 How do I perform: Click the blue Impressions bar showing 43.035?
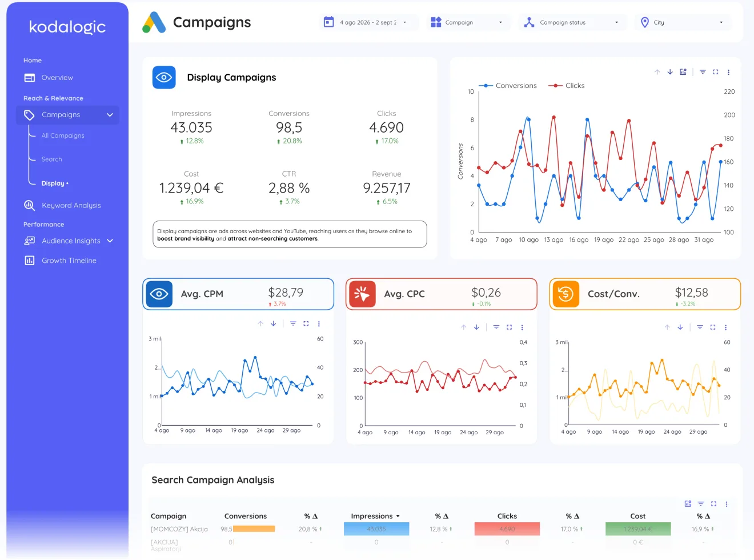click(x=376, y=529)
